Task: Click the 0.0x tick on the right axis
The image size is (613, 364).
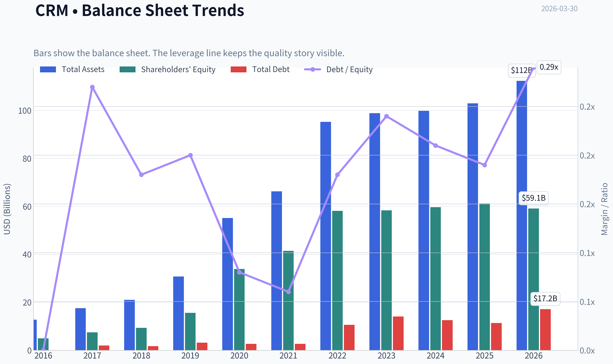Action: tap(587, 351)
